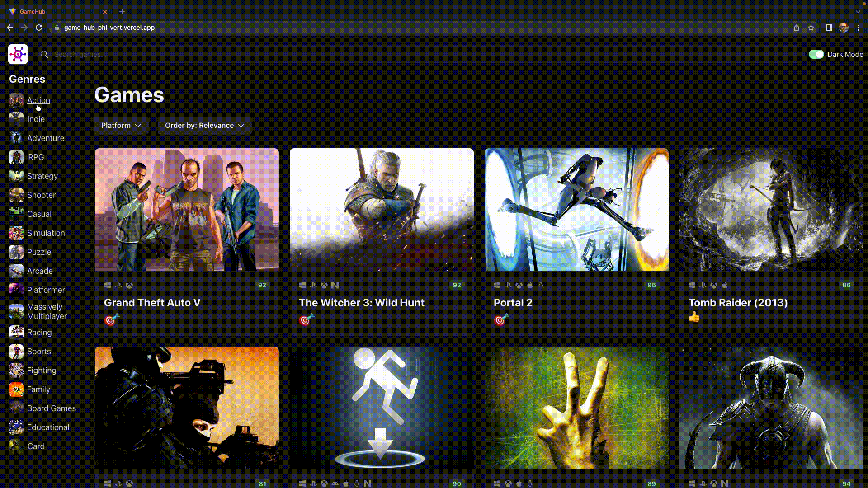Click the Sports genre thumbnail image

[x=16, y=352]
